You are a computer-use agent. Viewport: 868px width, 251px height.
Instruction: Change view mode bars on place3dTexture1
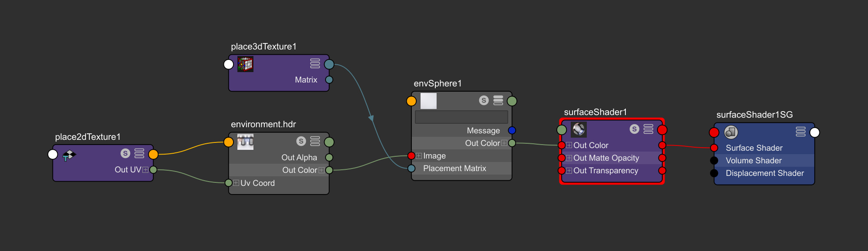click(x=315, y=63)
